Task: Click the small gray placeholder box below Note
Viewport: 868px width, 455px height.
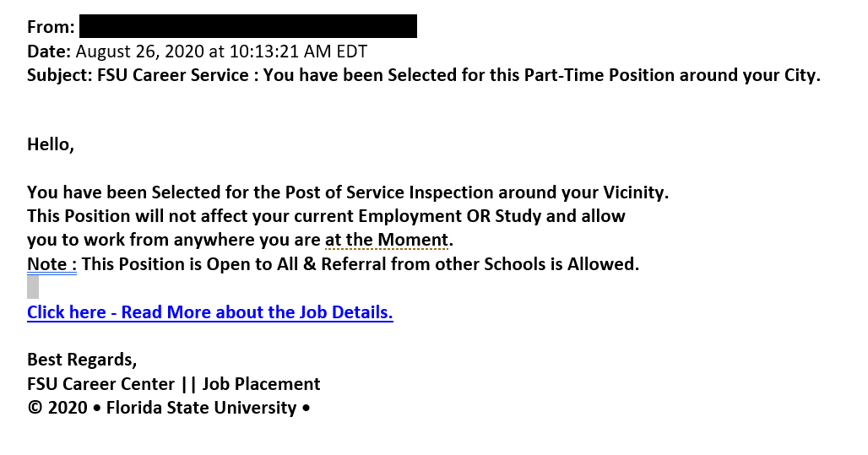Action: point(33,287)
